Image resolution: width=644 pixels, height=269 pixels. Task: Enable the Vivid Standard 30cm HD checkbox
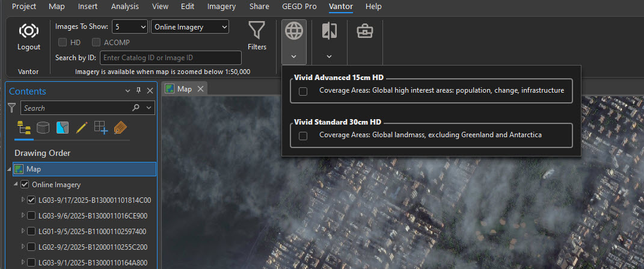pyautogui.click(x=303, y=136)
